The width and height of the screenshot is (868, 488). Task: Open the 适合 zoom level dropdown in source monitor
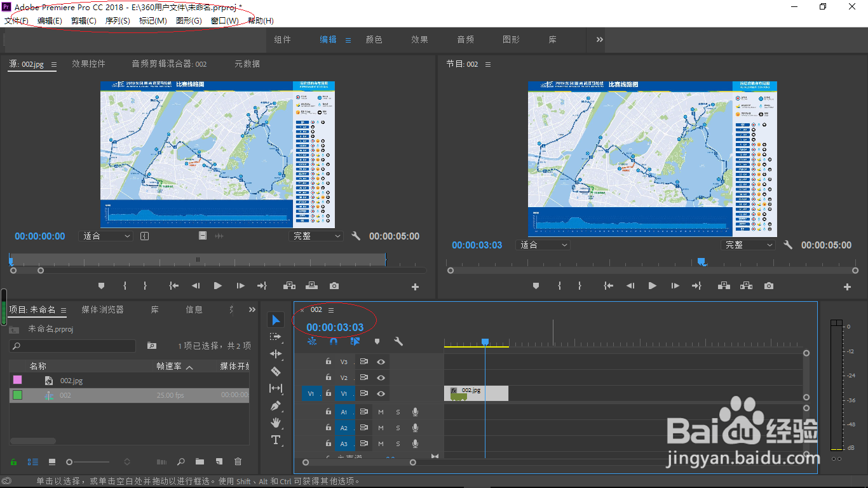(x=107, y=236)
